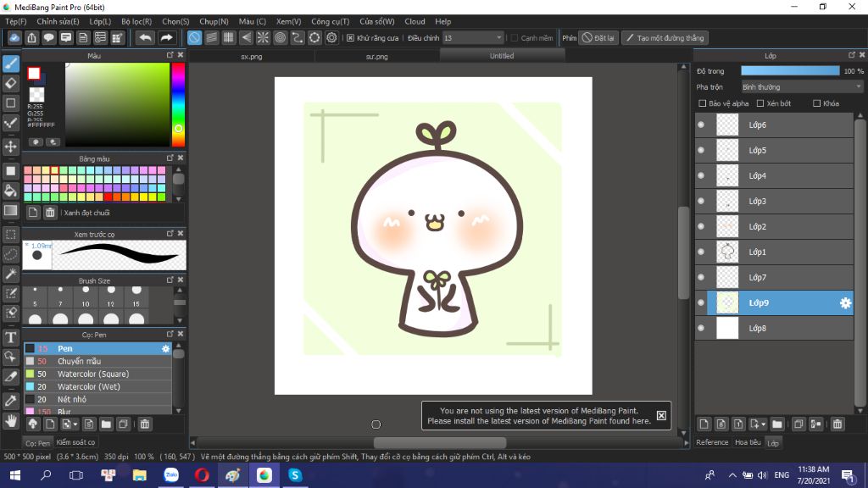Open settings gear for the Pen brush
Screen dimensions: 868x488
165,348
